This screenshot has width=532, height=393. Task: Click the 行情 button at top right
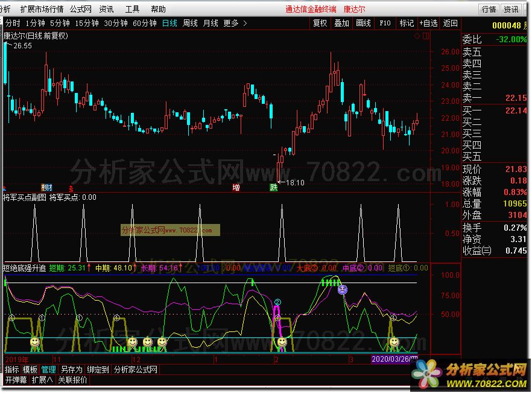click(489, 9)
